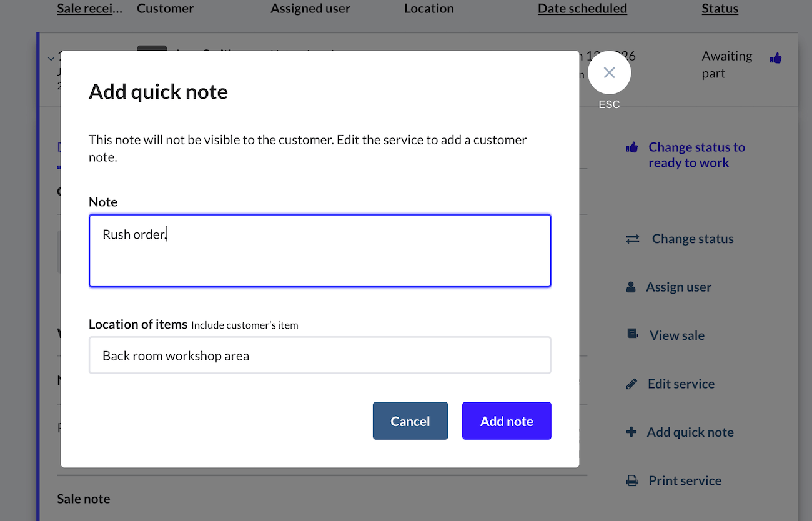The width and height of the screenshot is (812, 521).
Task: Sort by the Status column header
Action: (720, 9)
